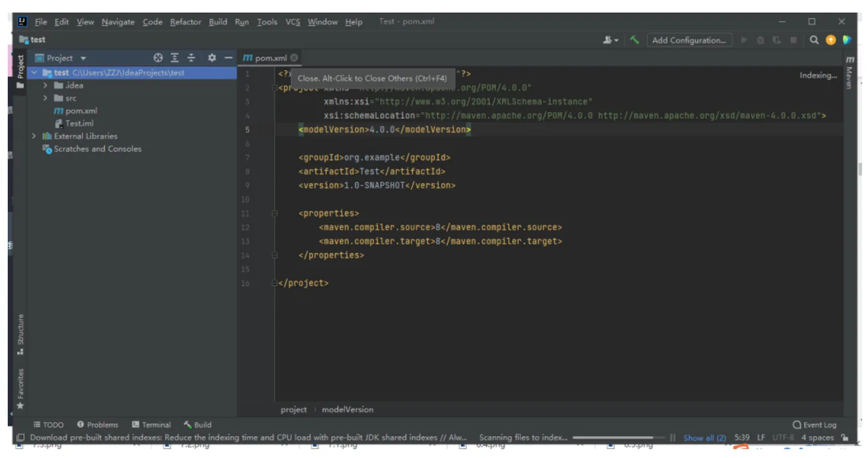Click the grayed Run with Coverage icon

777,40
